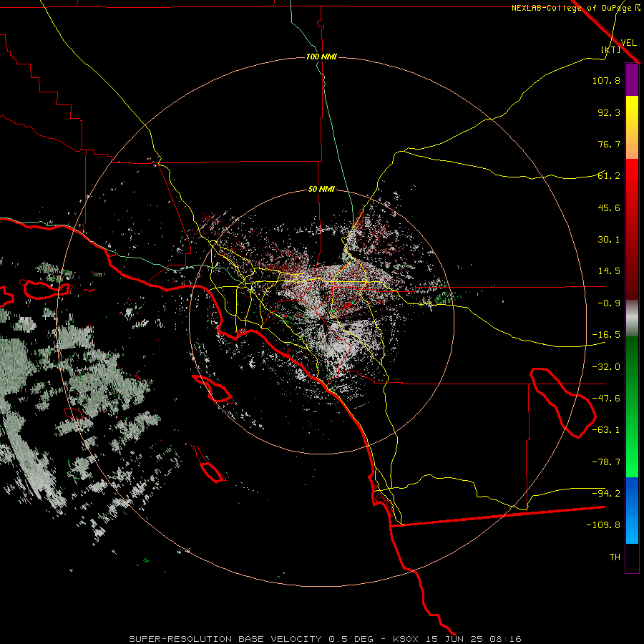Click the [KT] units label
644x644 pixels.
[611, 49]
